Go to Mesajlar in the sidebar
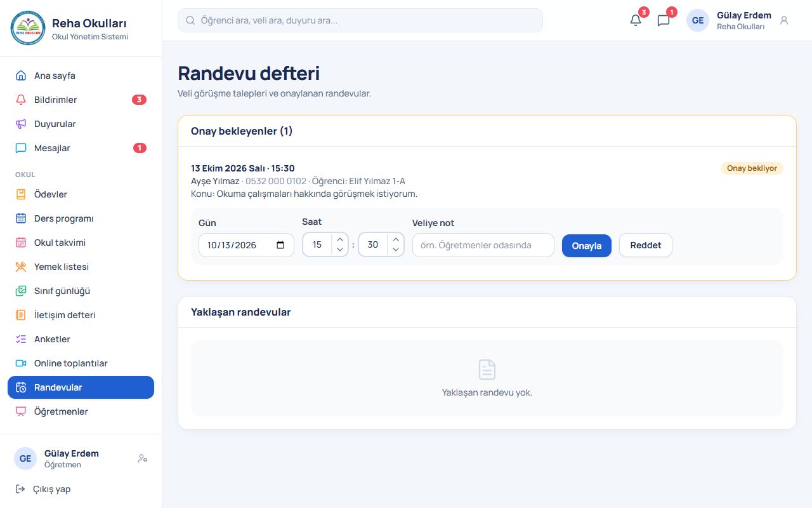812x508 pixels. click(x=81, y=148)
